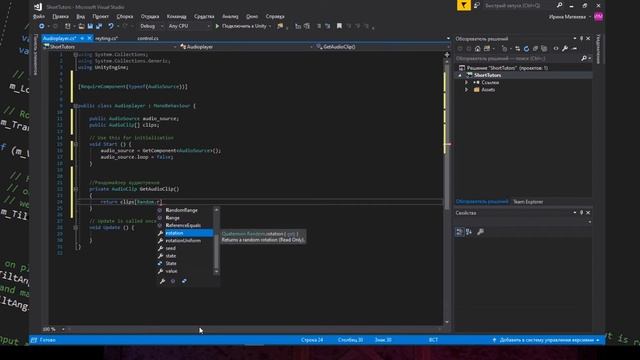Open the GetAudioClip() member navigation dropdown

[382, 47]
